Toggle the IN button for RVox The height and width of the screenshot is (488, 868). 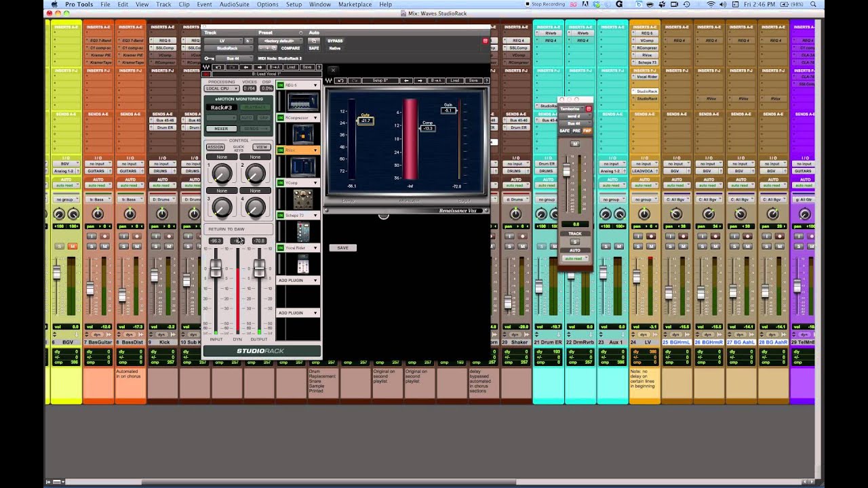pyautogui.click(x=281, y=150)
